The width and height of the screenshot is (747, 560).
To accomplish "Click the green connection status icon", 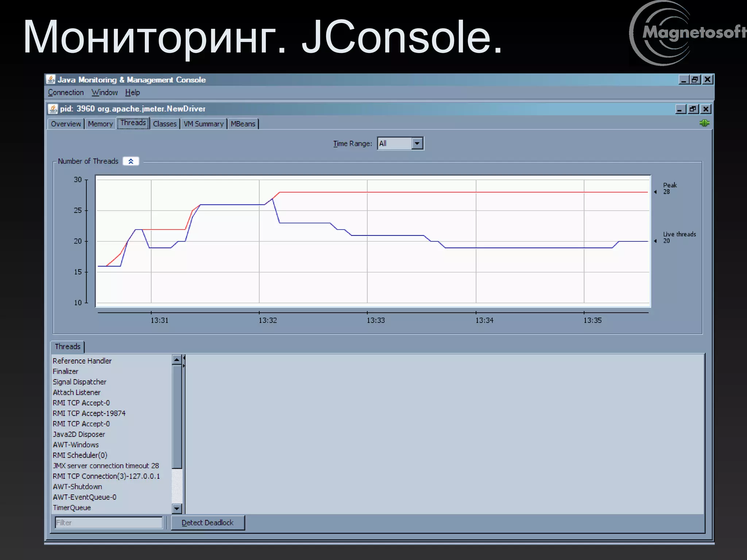I will [x=704, y=123].
